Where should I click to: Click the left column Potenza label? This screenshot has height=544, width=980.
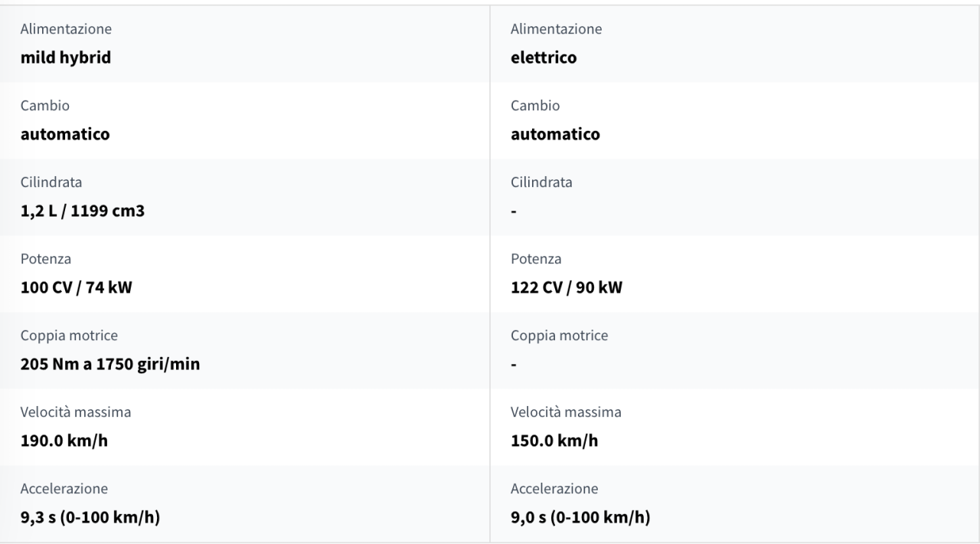46,259
